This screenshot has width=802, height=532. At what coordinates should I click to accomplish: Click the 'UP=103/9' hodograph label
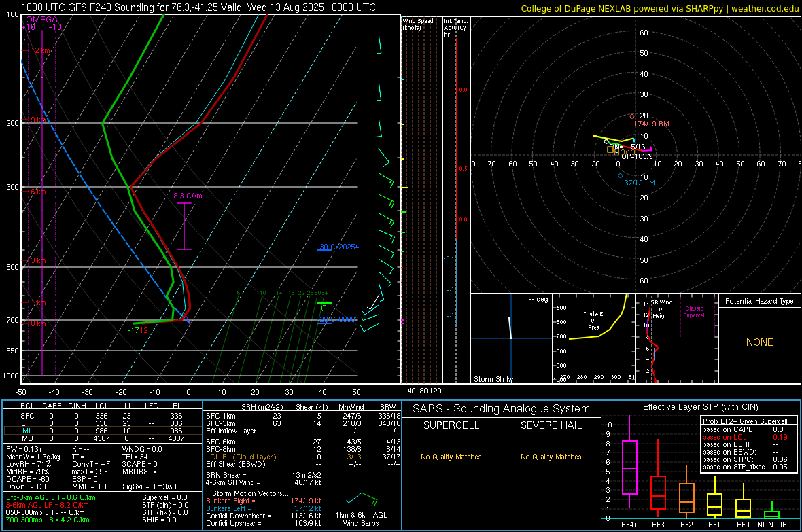coord(637,156)
